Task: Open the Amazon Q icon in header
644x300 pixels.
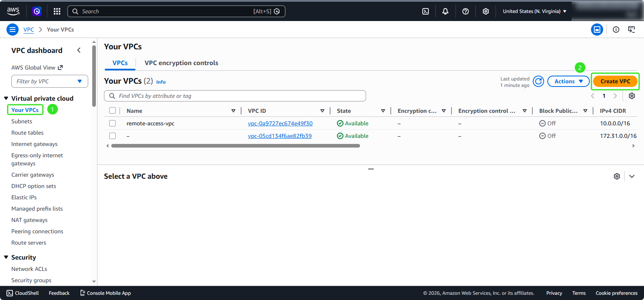Action: (x=37, y=11)
